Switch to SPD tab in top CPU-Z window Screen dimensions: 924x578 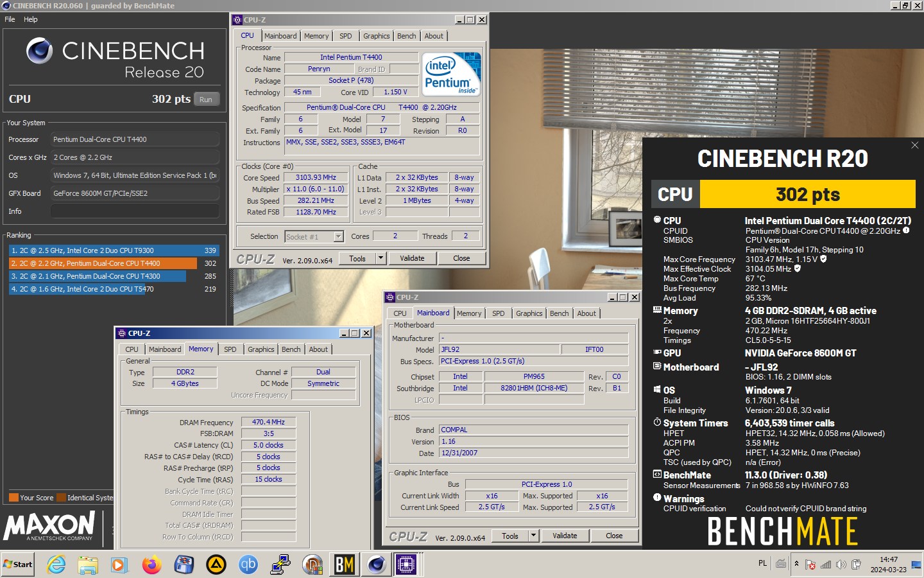pyautogui.click(x=345, y=36)
